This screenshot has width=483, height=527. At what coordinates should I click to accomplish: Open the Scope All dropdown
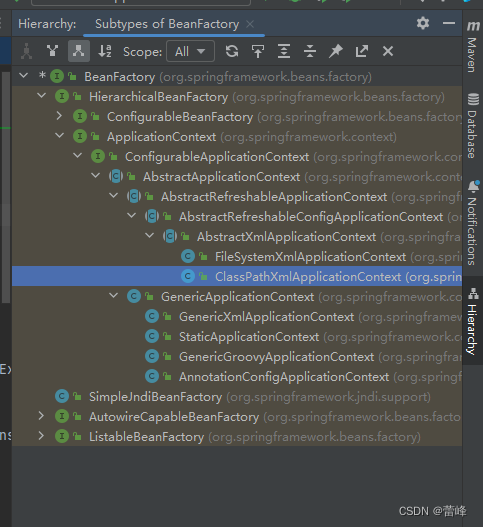coord(190,51)
